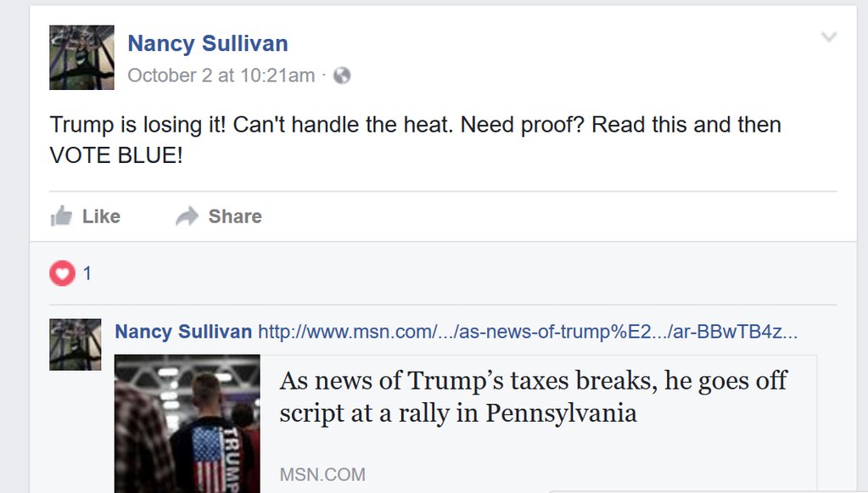Open the Trump rally article thumbnail
The height and width of the screenshot is (493, 868).
[188, 423]
